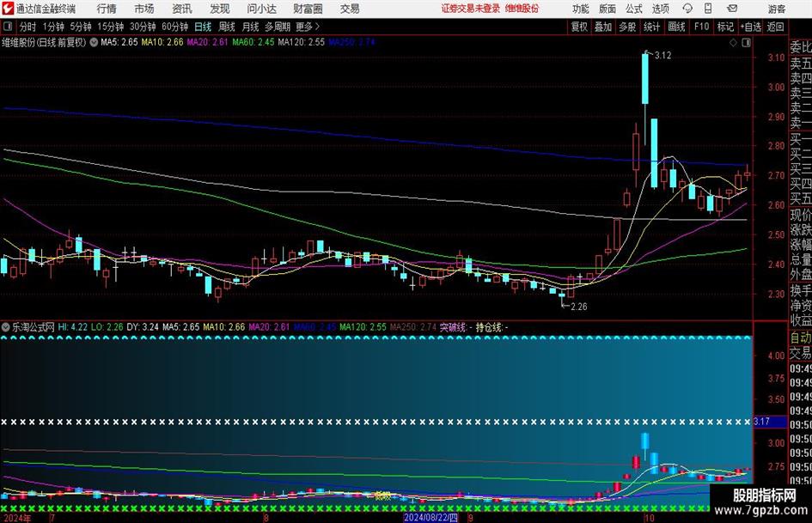Click the MA120: 2.55 label on main chart

[x=302, y=42]
